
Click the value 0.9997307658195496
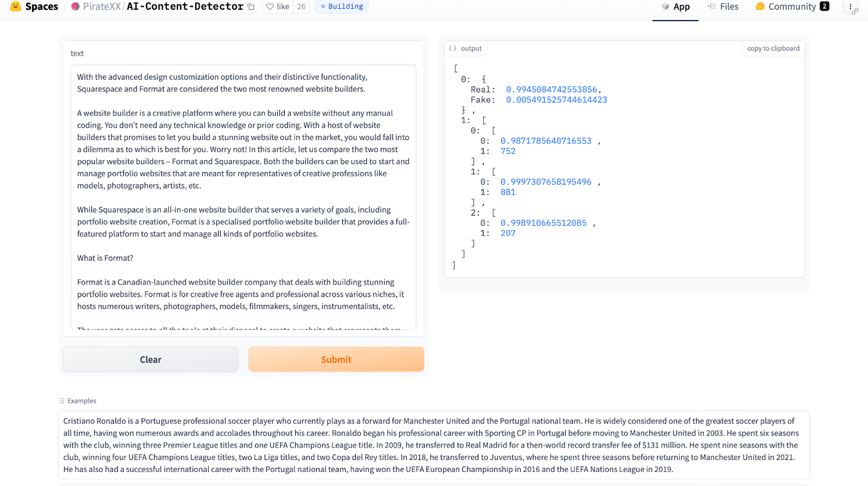546,182
